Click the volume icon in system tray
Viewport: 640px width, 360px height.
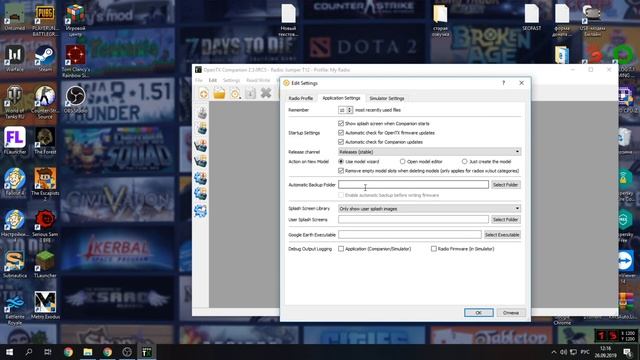(563, 352)
